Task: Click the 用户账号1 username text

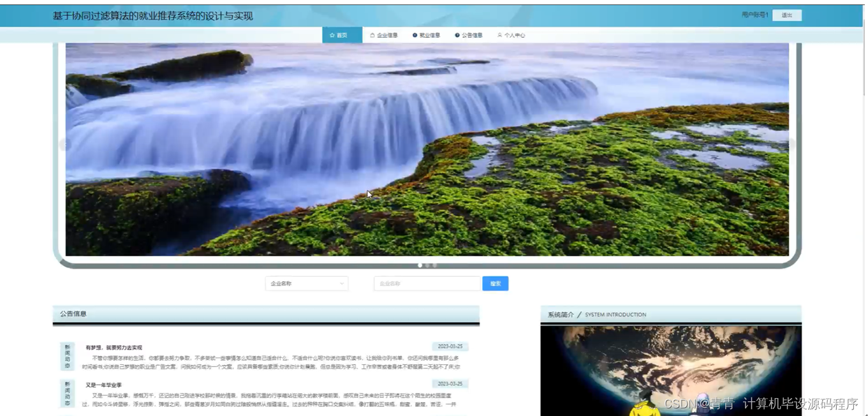Action: click(x=754, y=15)
